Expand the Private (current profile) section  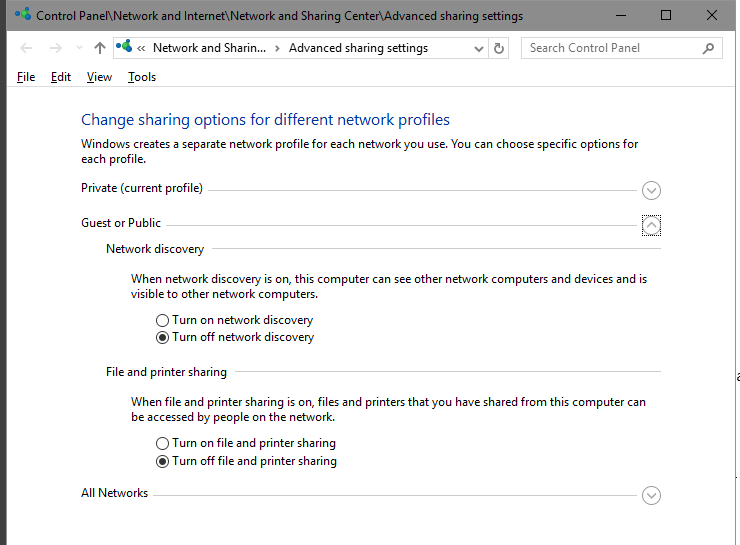click(x=651, y=191)
